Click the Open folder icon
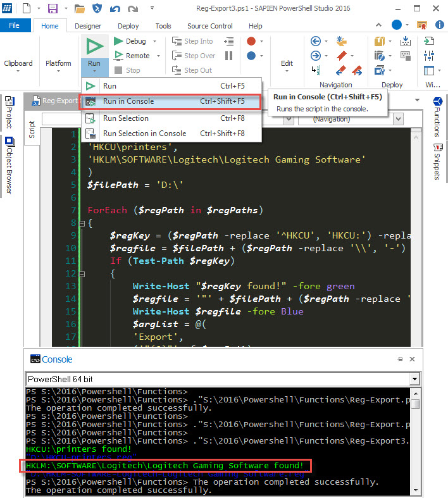The width and height of the screenshot is (448, 498). (x=80, y=9)
